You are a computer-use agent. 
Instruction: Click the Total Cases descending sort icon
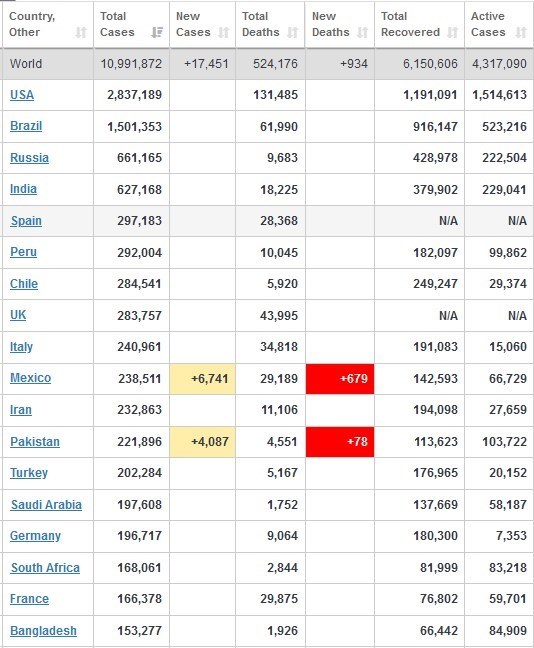pos(157,32)
